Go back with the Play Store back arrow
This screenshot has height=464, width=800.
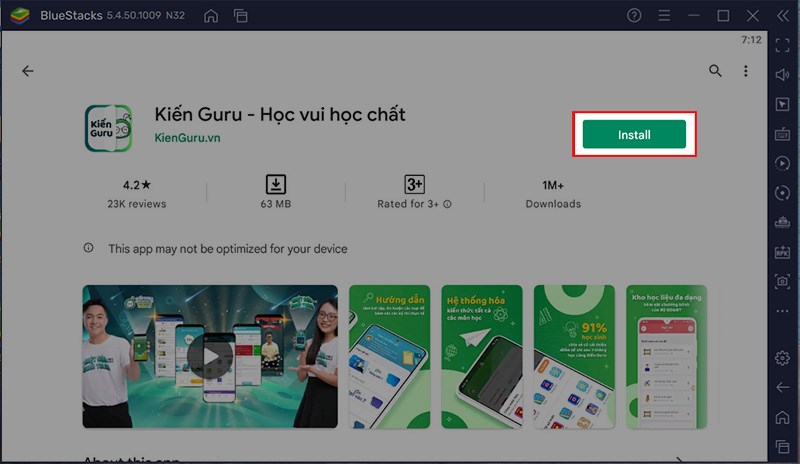[x=28, y=71]
